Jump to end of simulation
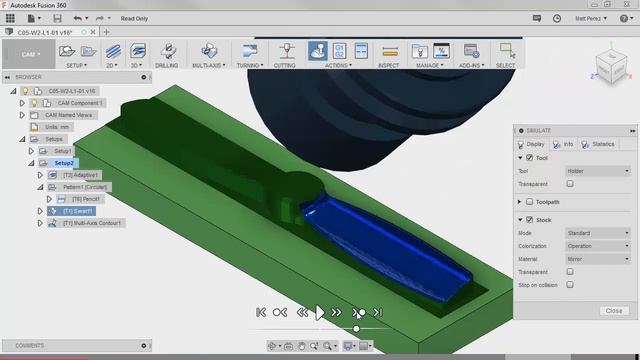 378,313
